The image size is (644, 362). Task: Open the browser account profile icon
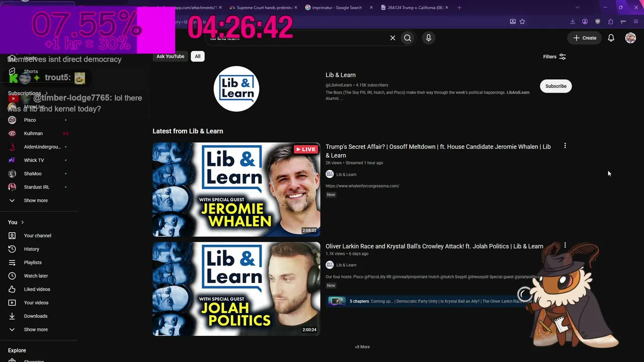pos(585,22)
